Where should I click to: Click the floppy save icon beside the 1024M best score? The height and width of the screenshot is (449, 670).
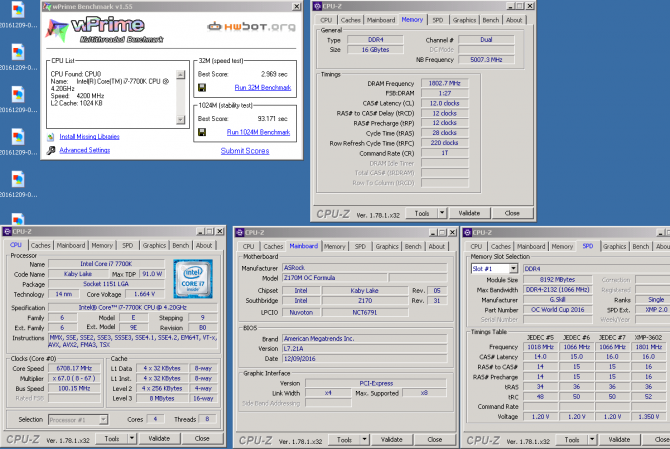coord(202,132)
